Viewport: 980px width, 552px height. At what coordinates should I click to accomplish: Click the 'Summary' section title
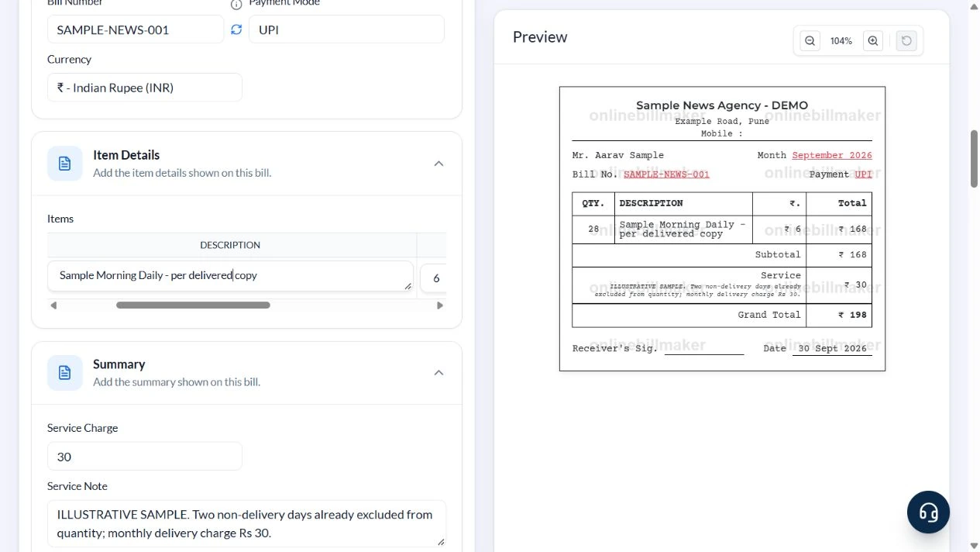(119, 364)
